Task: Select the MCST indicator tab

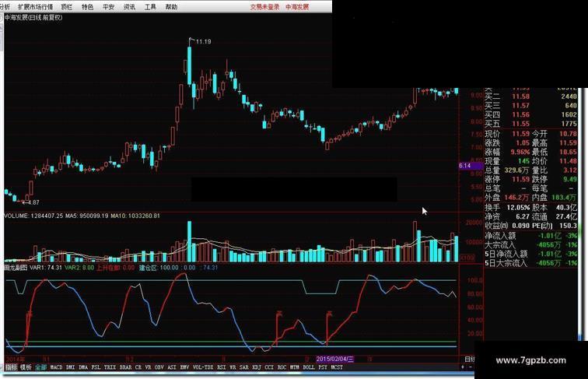Action: pyautogui.click(x=337, y=367)
